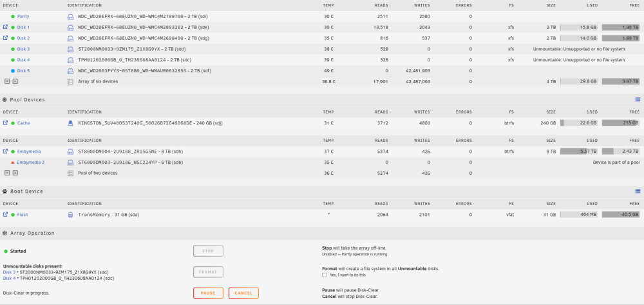Click the paw icon next to Boot Device
644x305 pixels.
tap(5, 191)
